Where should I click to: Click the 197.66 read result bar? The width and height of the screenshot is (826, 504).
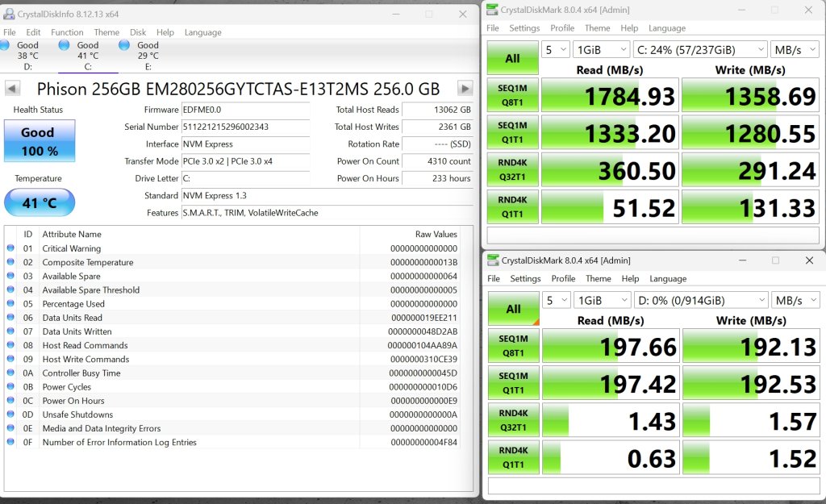pyautogui.click(x=611, y=346)
